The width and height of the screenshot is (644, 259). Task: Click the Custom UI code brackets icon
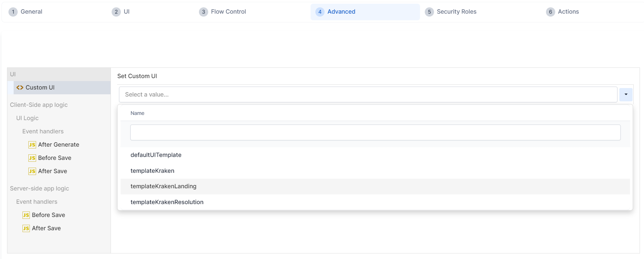[20, 88]
